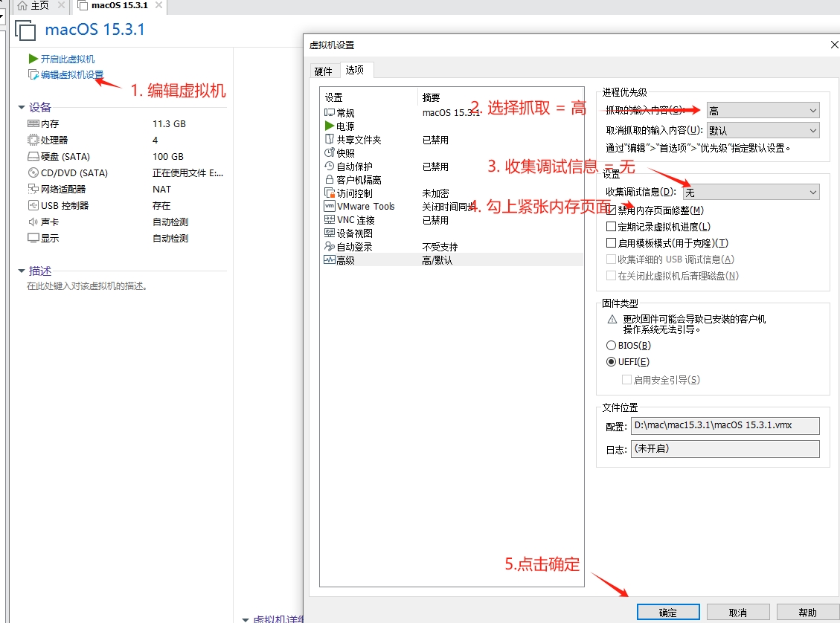This screenshot has height=623, width=840.
Task: Select the 高/默认 summary row text
Action: pos(437,260)
